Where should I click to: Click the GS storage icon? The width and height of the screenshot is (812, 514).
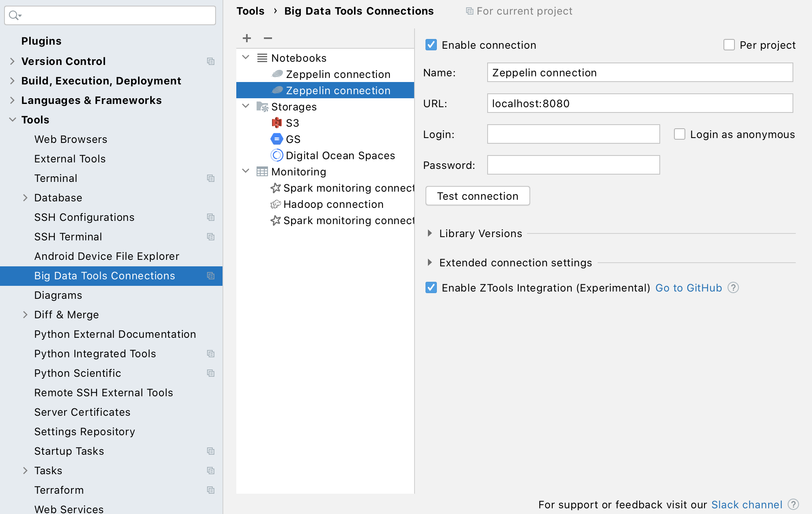277,139
